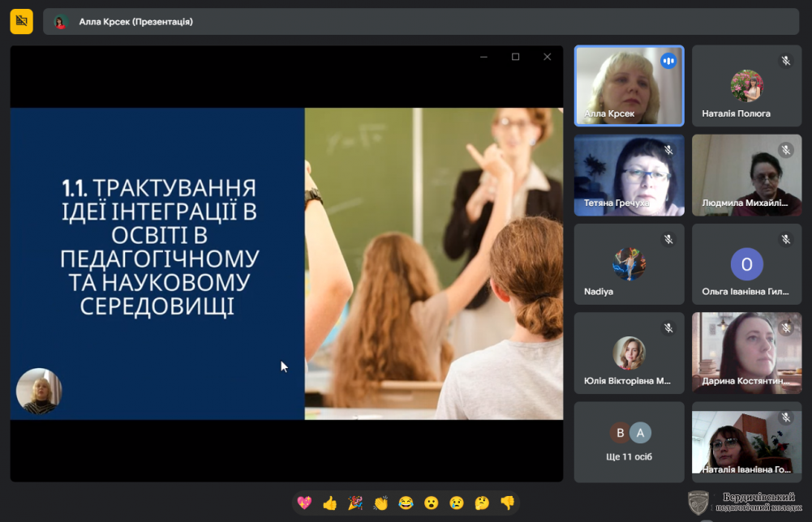Image resolution: width=812 pixels, height=522 pixels.
Task: Maximize the shared presentation window
Action: point(515,57)
